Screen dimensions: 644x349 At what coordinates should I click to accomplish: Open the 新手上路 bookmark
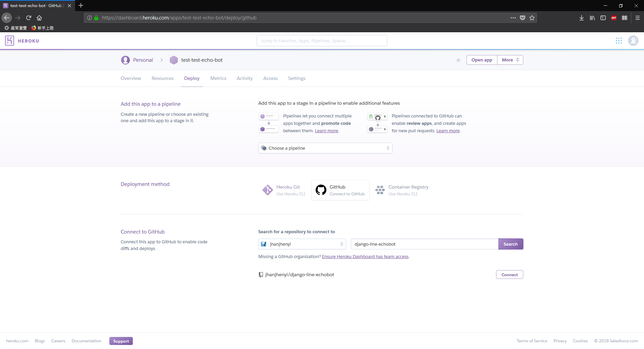pos(43,28)
